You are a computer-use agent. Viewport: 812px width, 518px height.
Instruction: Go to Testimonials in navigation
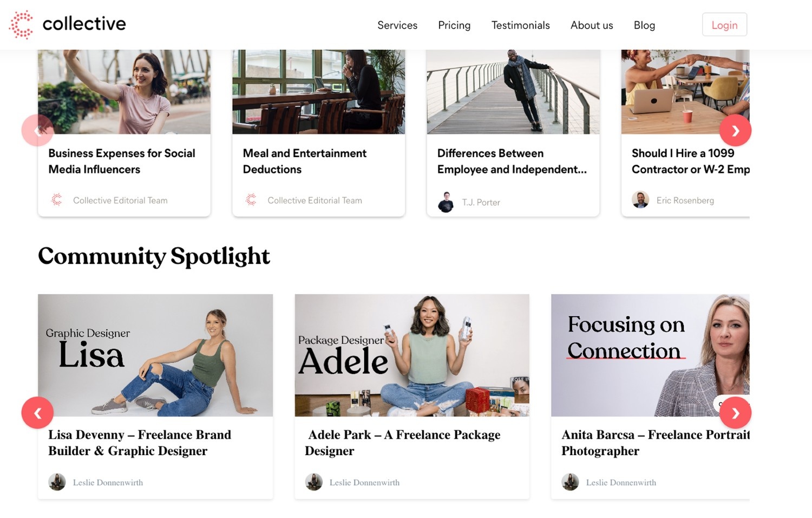pyautogui.click(x=520, y=25)
